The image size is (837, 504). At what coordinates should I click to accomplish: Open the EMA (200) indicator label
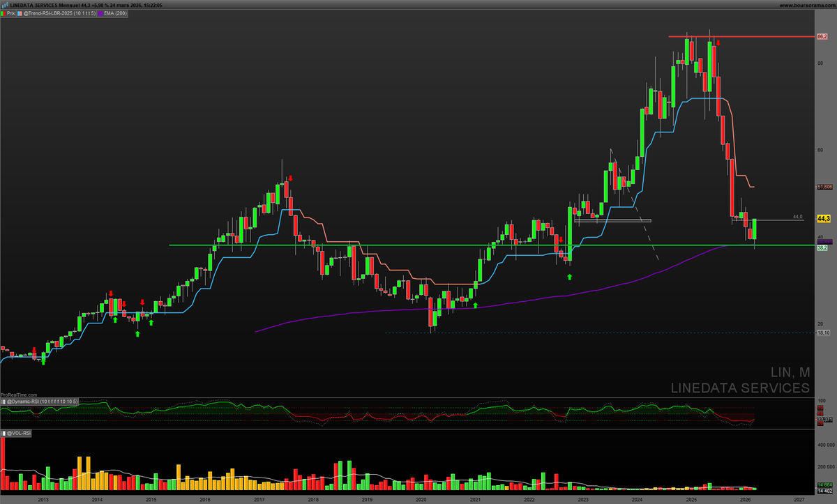coord(116,13)
